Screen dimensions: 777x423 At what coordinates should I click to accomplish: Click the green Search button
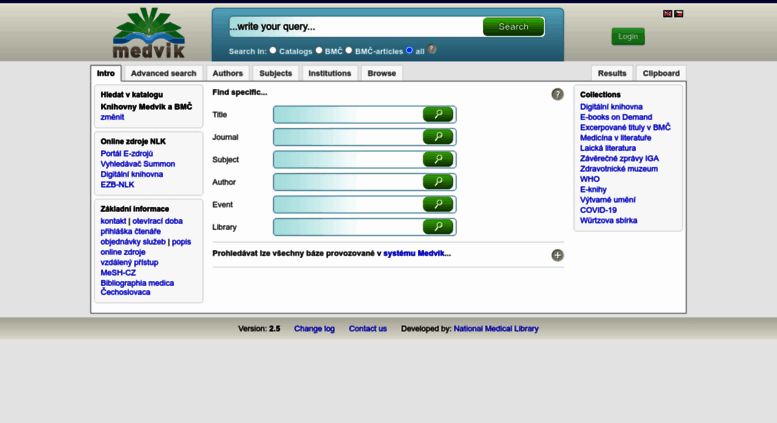(x=513, y=27)
